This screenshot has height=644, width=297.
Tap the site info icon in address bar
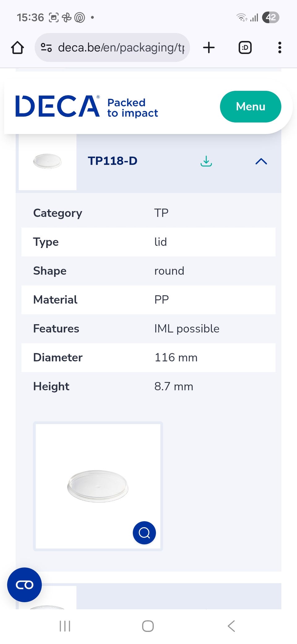[46, 48]
